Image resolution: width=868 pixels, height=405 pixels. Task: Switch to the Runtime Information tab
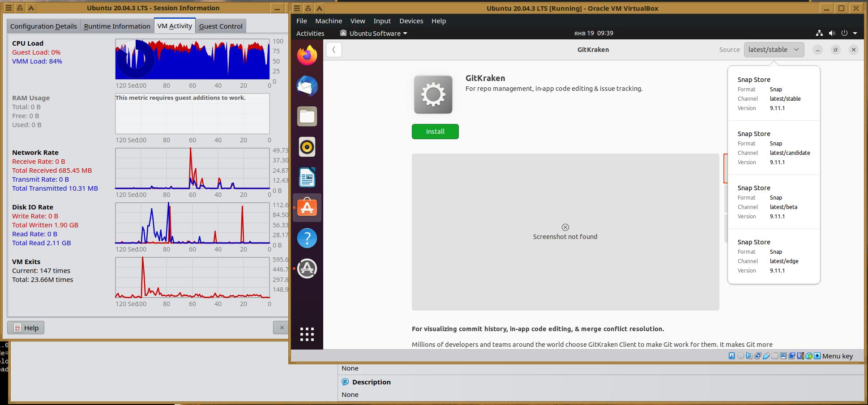[x=117, y=26]
